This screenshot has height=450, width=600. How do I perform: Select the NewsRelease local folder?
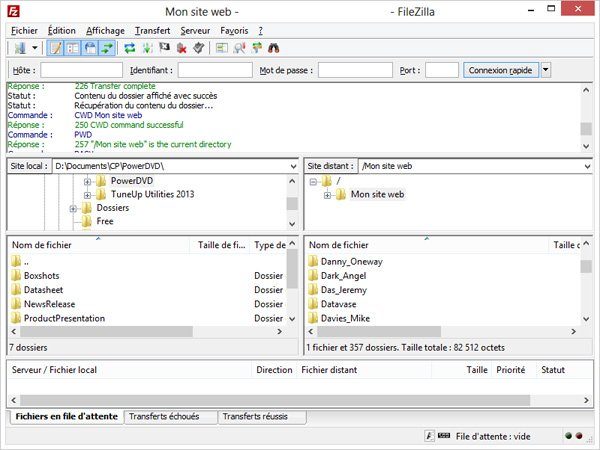(x=49, y=304)
